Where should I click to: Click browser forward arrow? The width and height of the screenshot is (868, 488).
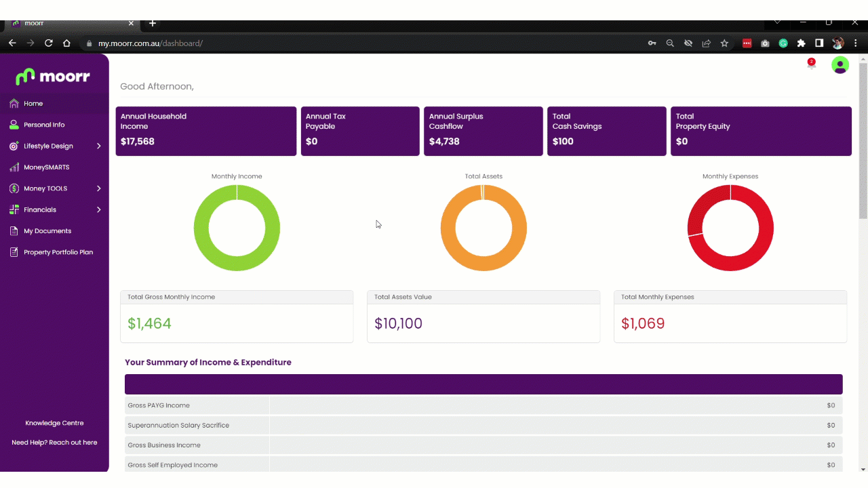pos(31,43)
